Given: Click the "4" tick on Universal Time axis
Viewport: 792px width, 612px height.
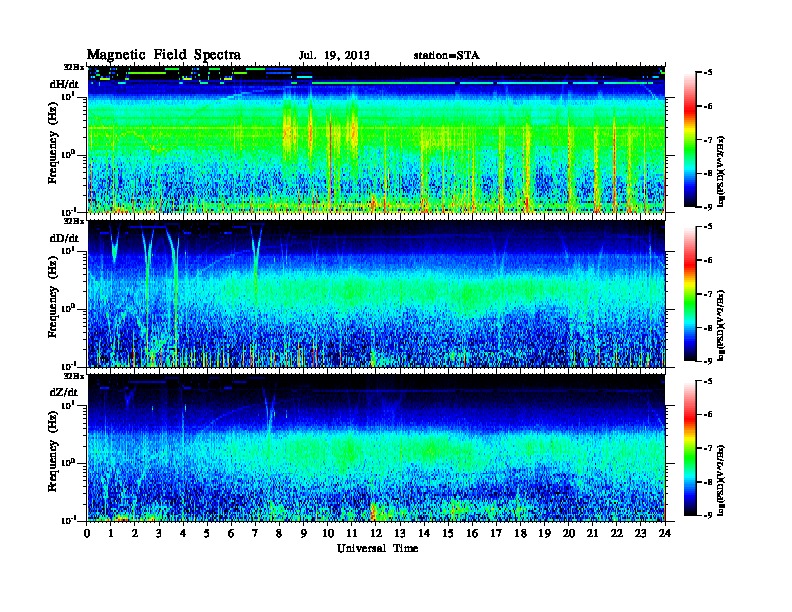Looking at the screenshot, I should (183, 533).
